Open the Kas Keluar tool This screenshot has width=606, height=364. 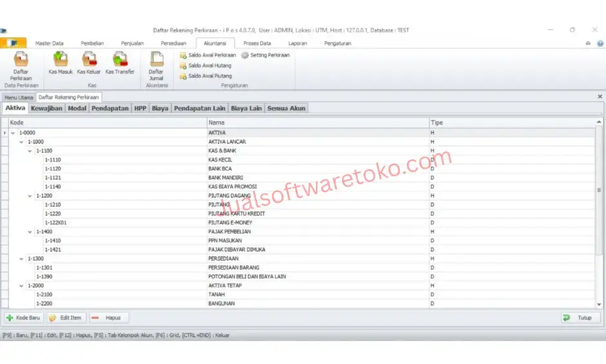coord(89,63)
